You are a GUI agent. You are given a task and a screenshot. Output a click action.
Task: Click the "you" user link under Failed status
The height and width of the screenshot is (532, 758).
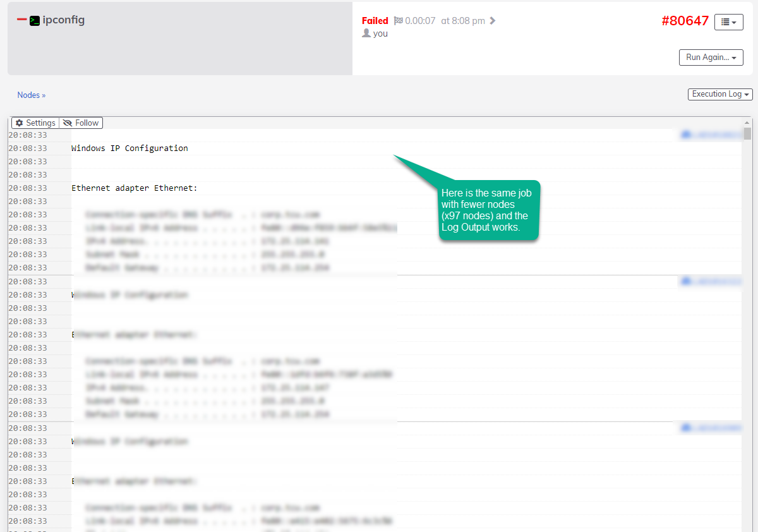click(381, 33)
